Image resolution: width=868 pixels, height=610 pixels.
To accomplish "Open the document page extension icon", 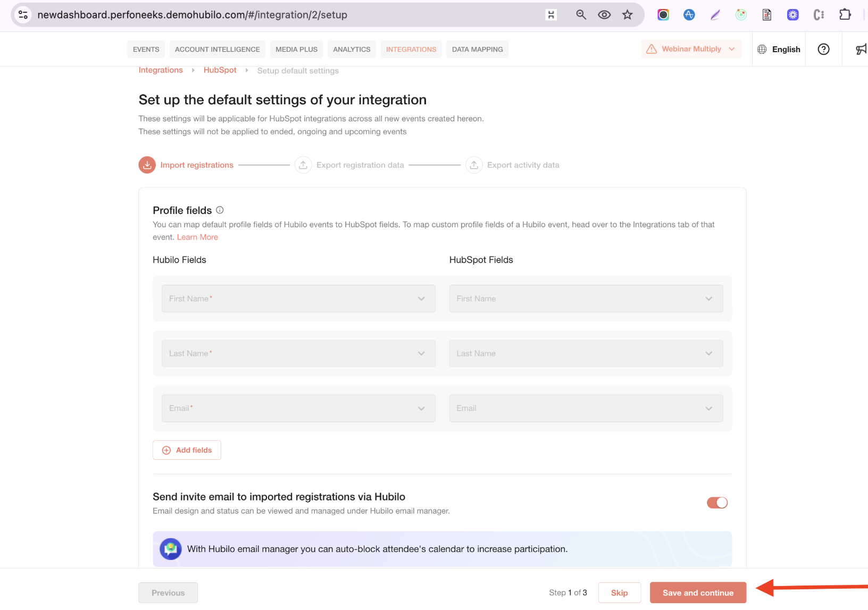I will coord(767,15).
